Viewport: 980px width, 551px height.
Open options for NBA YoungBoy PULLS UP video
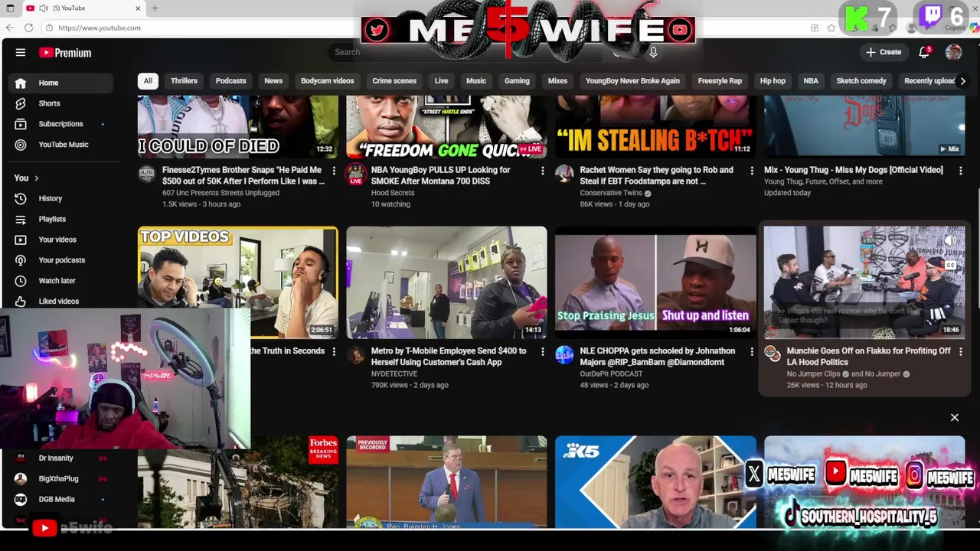coord(543,171)
